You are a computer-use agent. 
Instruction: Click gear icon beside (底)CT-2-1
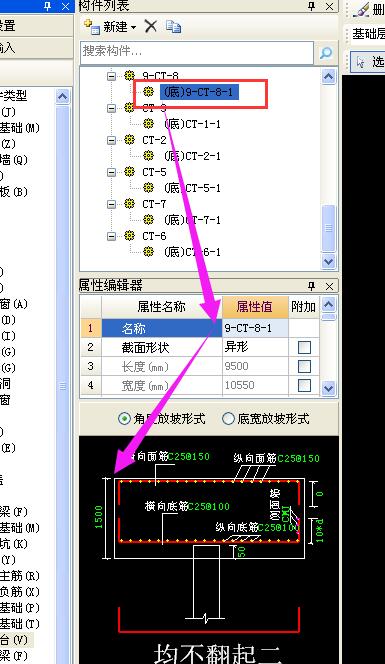click(x=148, y=155)
